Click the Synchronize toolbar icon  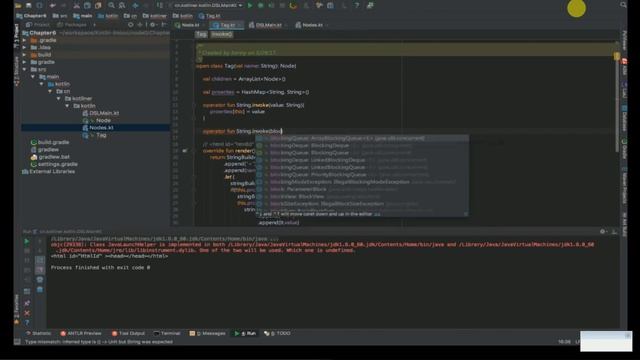[x=39, y=6]
